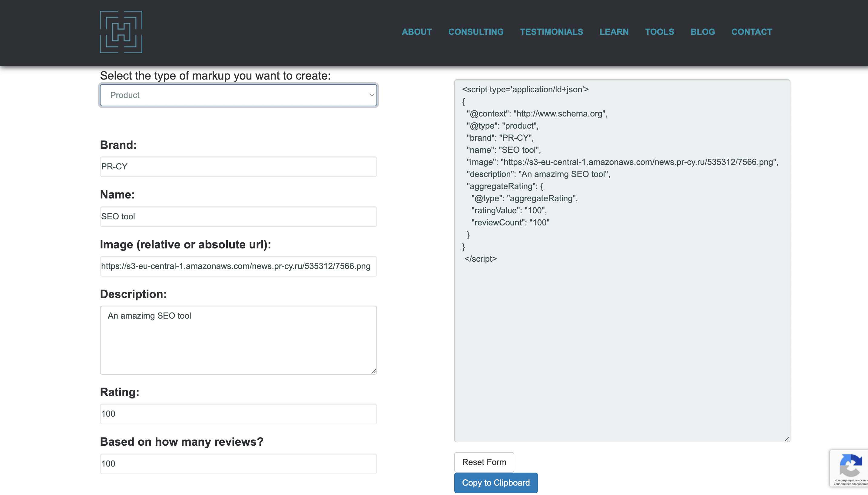Open the ABOUT menu item

pyautogui.click(x=416, y=32)
